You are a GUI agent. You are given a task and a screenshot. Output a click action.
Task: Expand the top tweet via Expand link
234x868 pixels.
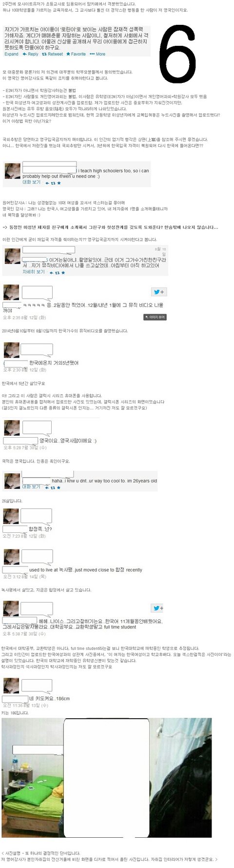click(x=11, y=54)
